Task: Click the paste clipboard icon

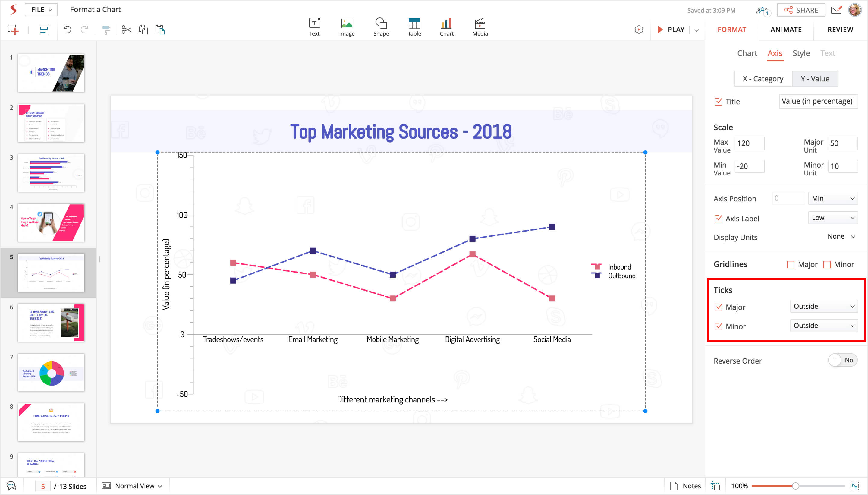Action: [x=160, y=30]
